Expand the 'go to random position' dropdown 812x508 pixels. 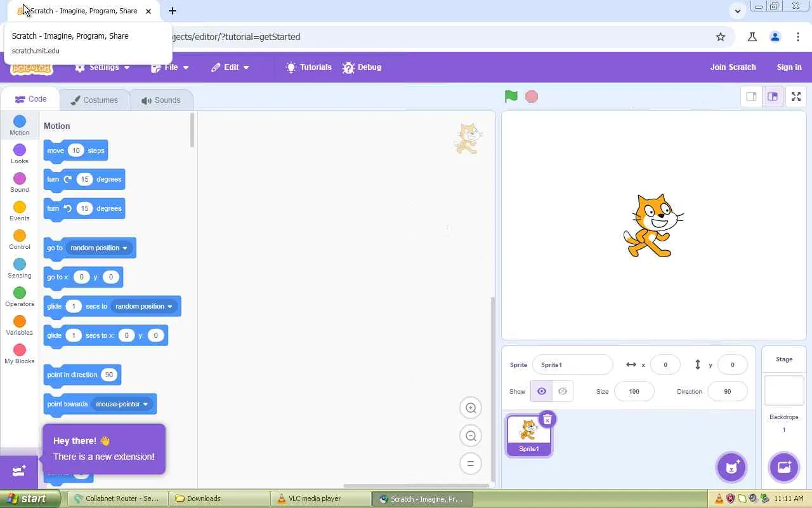click(99, 248)
